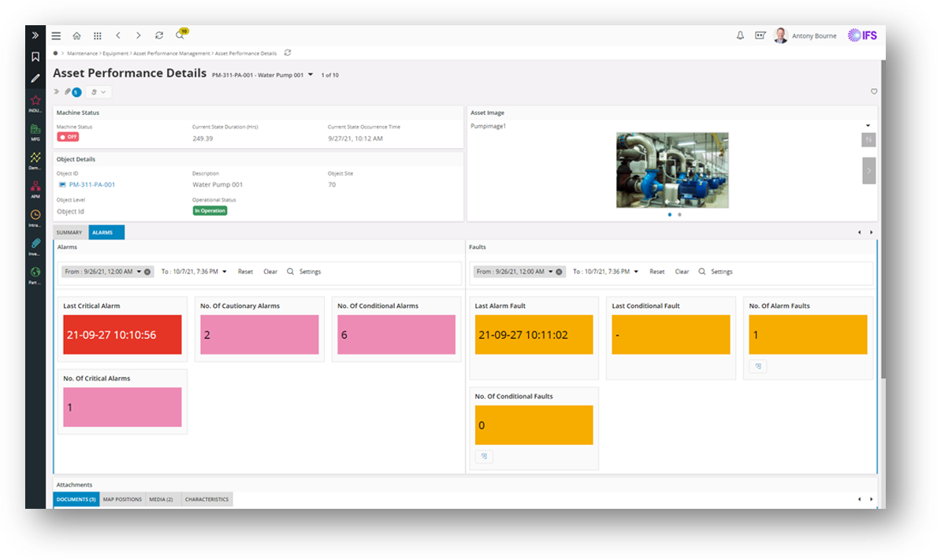Go to the Home screen
Screen dimensions: 937x560
coord(76,35)
